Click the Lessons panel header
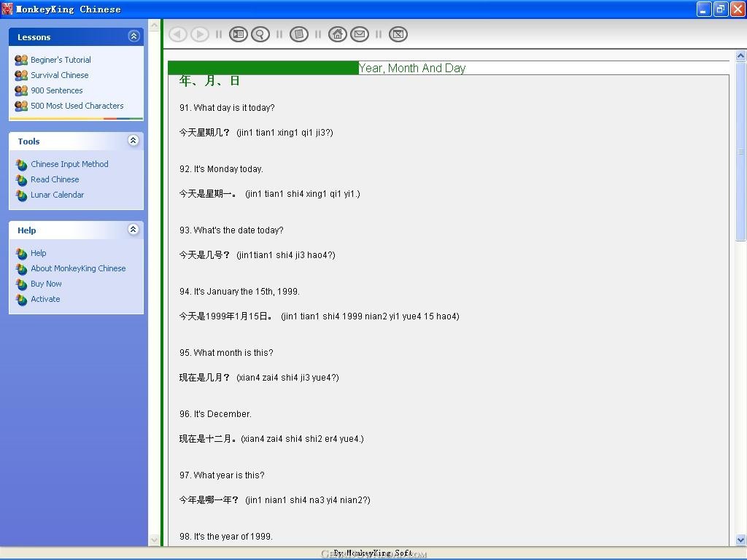 pyautogui.click(x=76, y=36)
